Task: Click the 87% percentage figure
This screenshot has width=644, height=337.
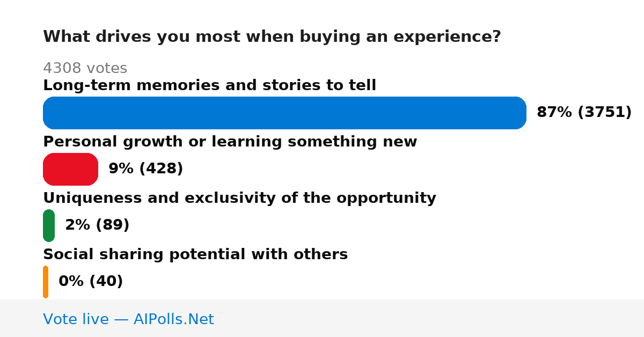Action: tap(554, 113)
